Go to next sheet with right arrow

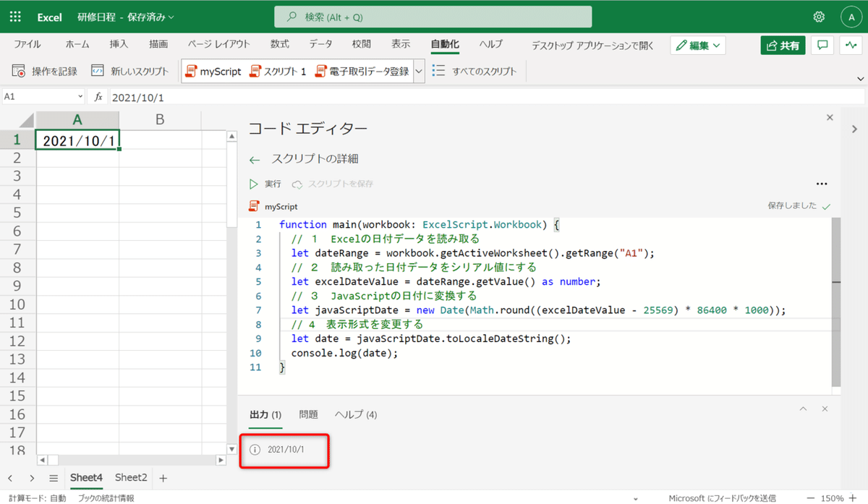coord(32,478)
